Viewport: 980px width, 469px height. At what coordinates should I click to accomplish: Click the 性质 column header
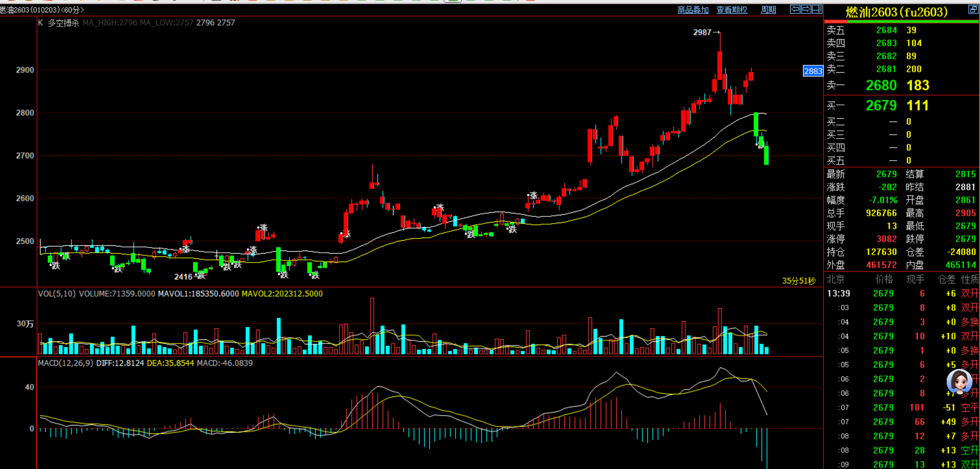point(970,280)
